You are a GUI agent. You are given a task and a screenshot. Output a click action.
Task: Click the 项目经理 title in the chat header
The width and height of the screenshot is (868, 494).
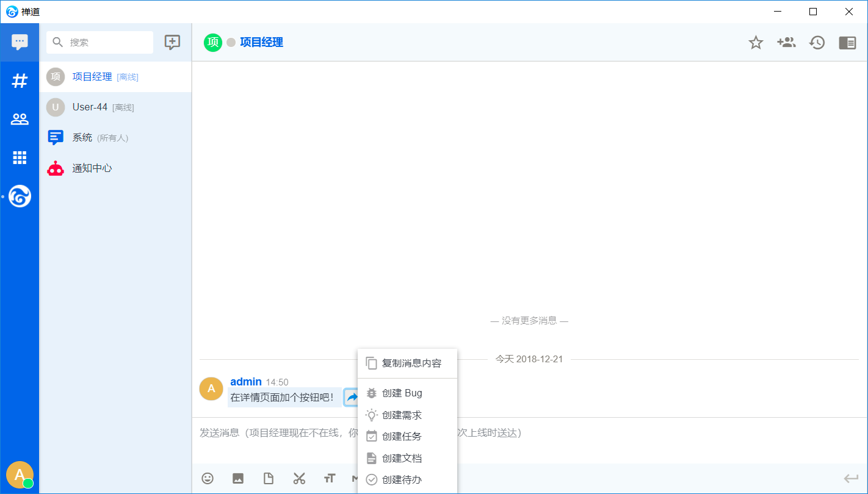[x=261, y=42]
